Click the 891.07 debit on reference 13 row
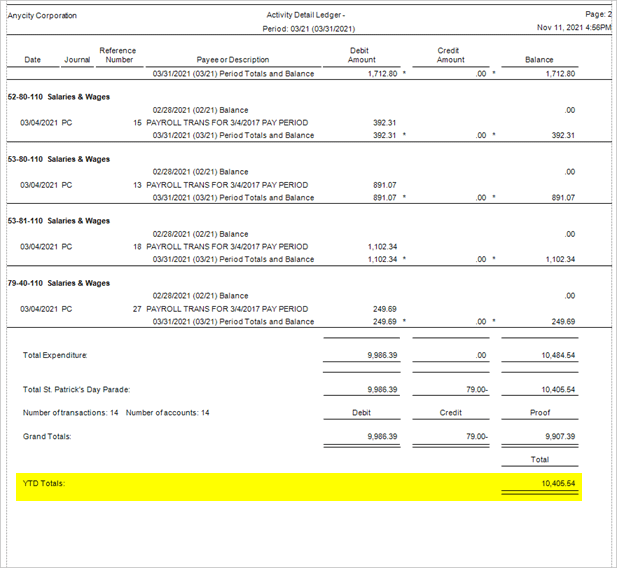Viewport: 617px width, 568px height. (x=384, y=185)
